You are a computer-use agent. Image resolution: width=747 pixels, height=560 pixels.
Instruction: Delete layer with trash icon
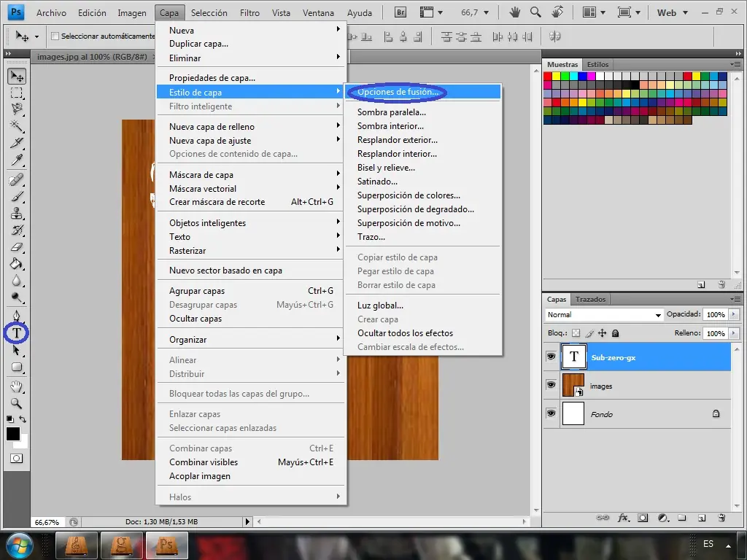pos(721,518)
